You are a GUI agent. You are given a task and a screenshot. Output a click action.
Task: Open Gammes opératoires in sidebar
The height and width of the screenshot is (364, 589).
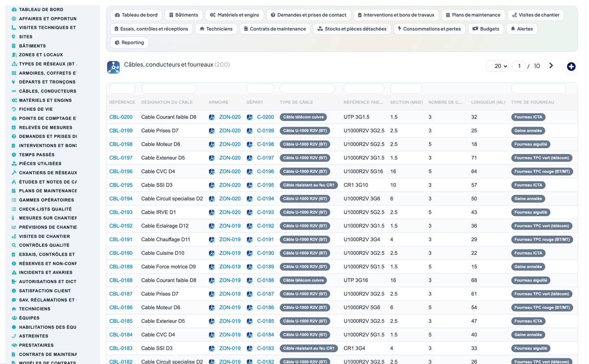point(46,200)
